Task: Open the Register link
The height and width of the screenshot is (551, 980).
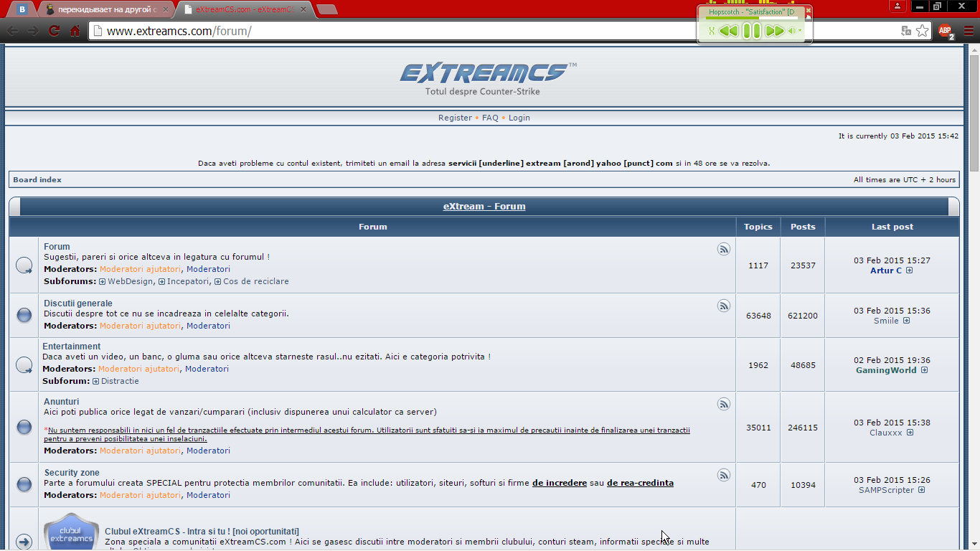Action: pyautogui.click(x=455, y=118)
